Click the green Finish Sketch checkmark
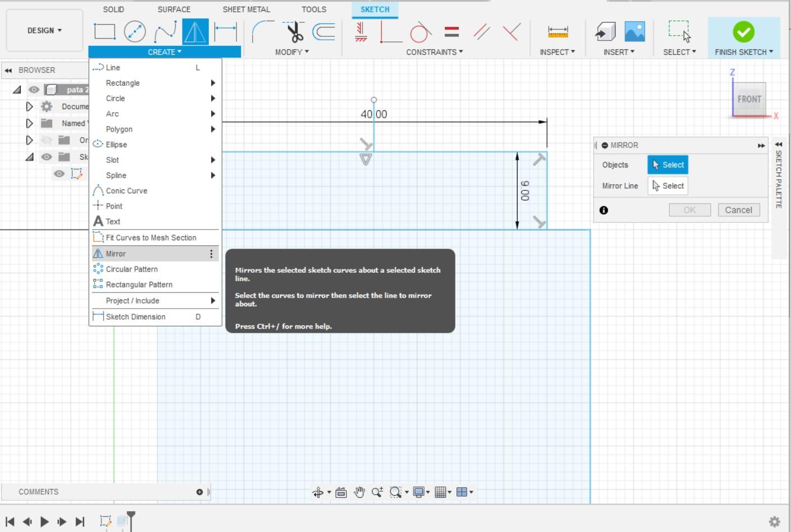This screenshot has height=532, width=791. coord(743,32)
